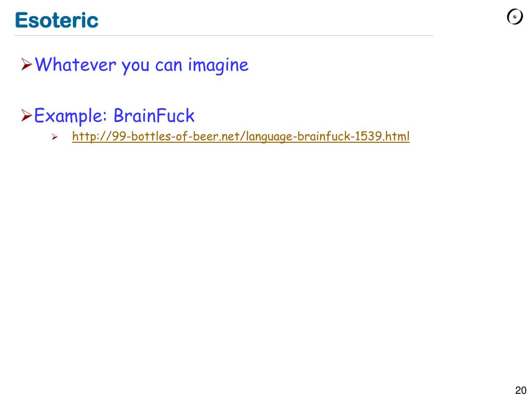Click the word Example:

click(71, 116)
